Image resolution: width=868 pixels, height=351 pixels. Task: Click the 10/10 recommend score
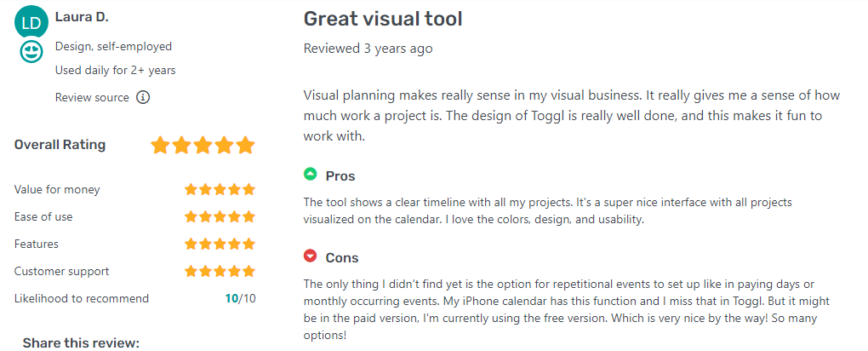coord(239,299)
